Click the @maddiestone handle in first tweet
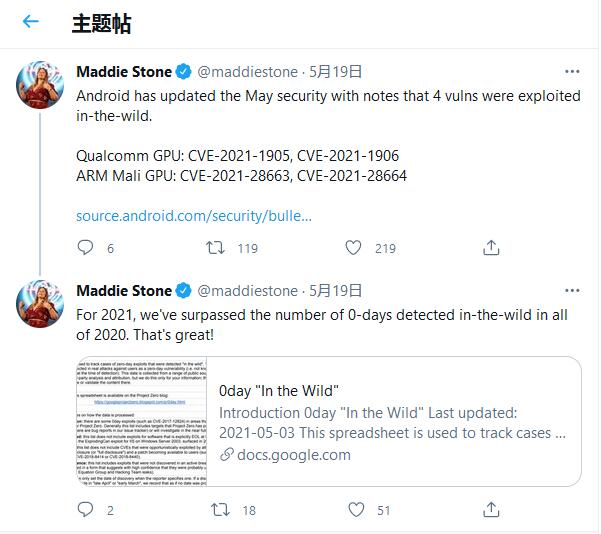The height and width of the screenshot is (534, 601). click(x=248, y=72)
